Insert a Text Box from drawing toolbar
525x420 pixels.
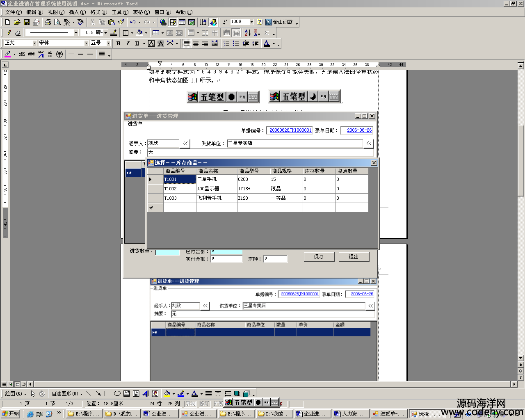tap(127, 394)
